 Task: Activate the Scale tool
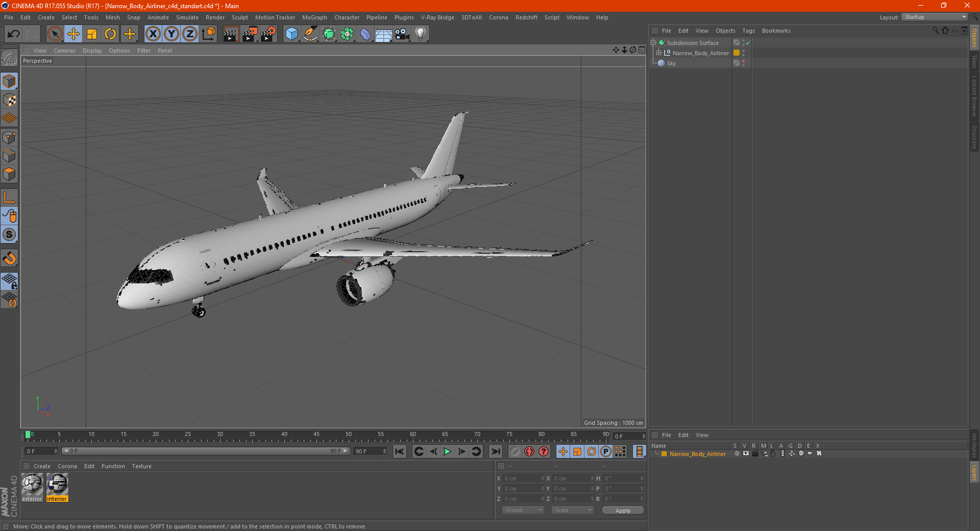click(92, 34)
